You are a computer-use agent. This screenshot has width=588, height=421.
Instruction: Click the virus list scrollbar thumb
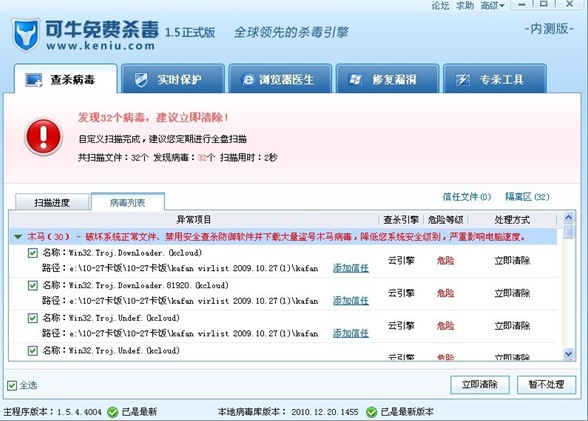click(568, 231)
